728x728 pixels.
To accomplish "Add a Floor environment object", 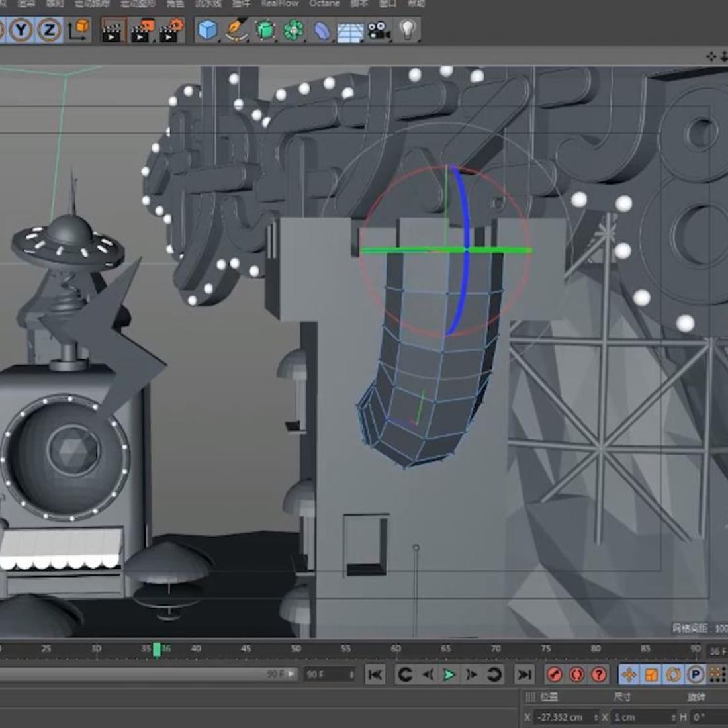I will 350,31.
